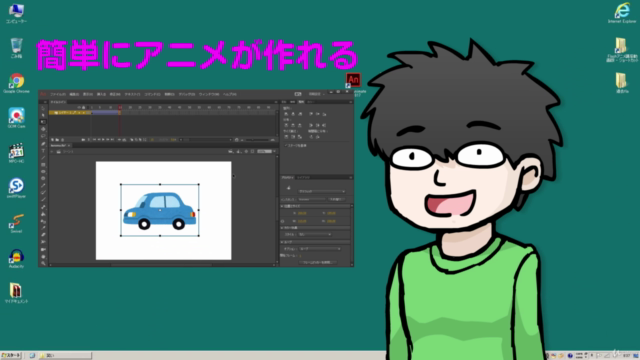Click the Swap symbol button in Properties
Image resolution: width=640 pixels, height=360 pixels.
337,199
